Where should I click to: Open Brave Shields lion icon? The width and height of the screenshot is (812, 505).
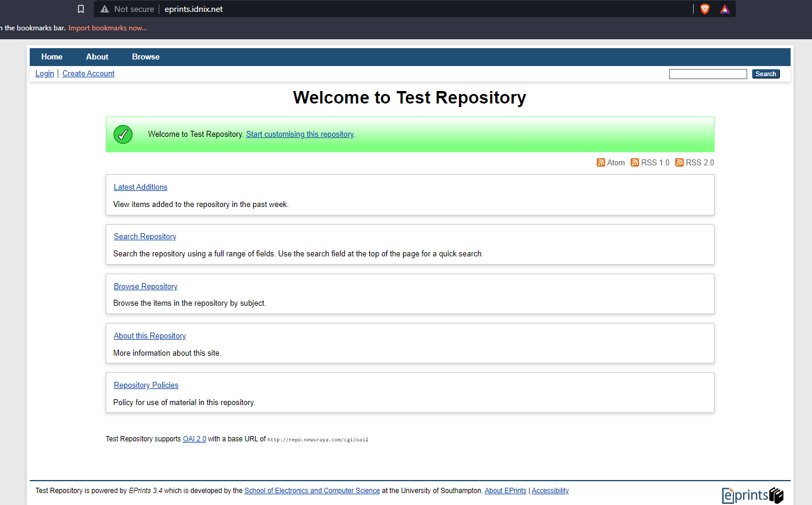tap(705, 9)
